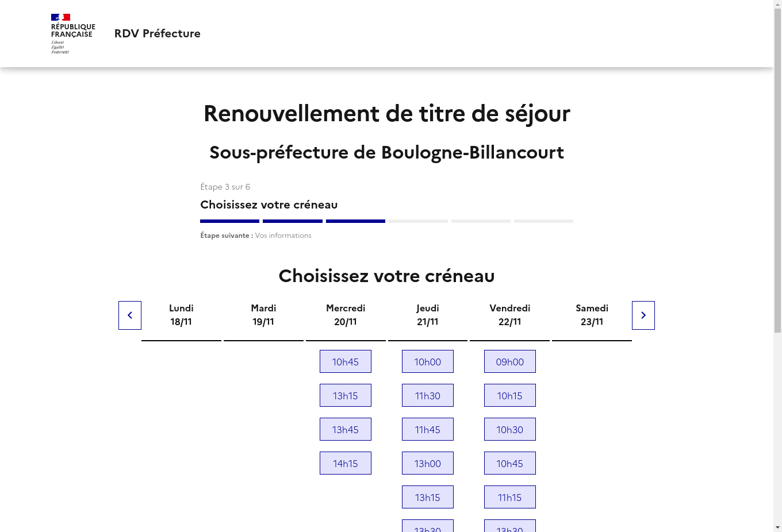Select the Vendredi 10h30 slot
The height and width of the screenshot is (532, 782).
point(510,429)
